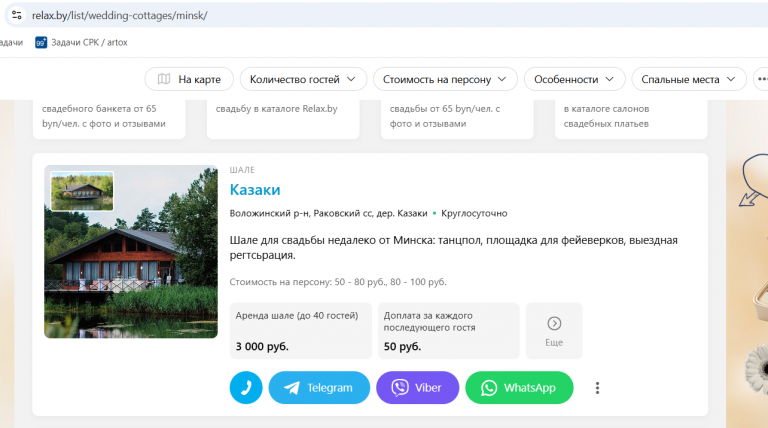Click the ШАЛЕ category label
The width and height of the screenshot is (768, 428).
pos(242,170)
